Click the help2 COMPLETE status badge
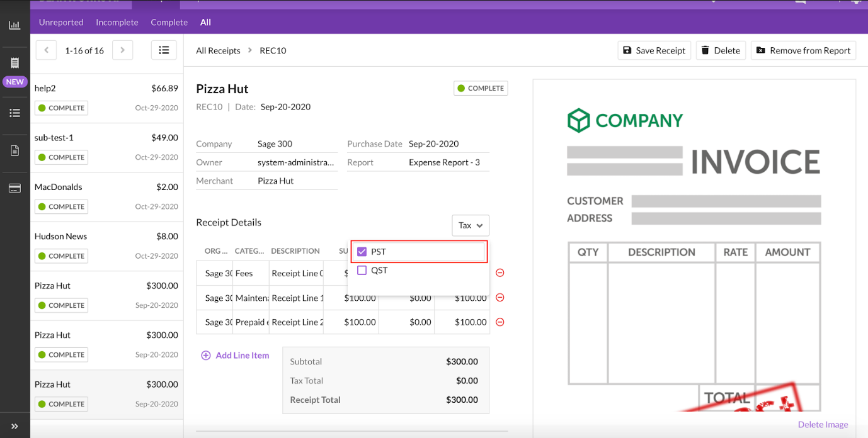 click(61, 108)
